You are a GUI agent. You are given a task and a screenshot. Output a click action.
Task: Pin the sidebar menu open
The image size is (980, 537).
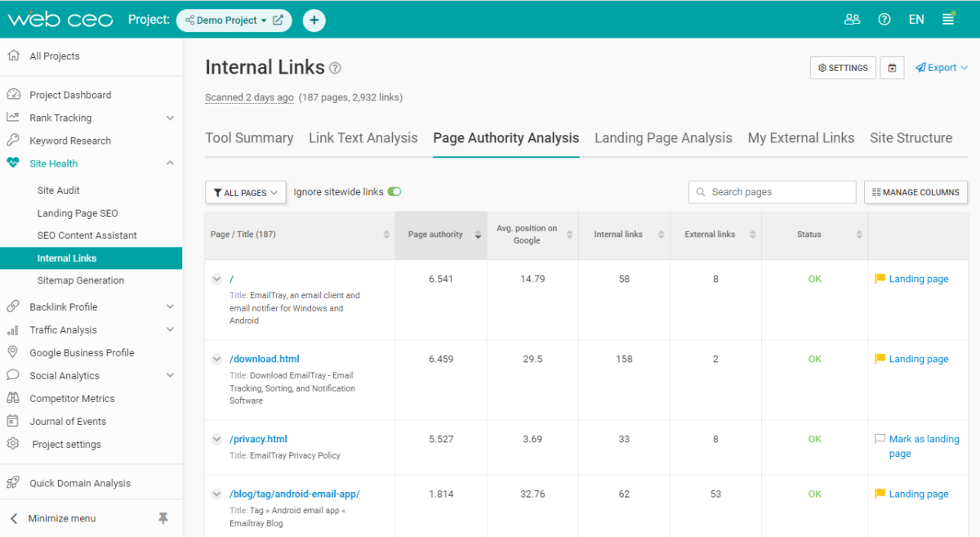click(163, 518)
